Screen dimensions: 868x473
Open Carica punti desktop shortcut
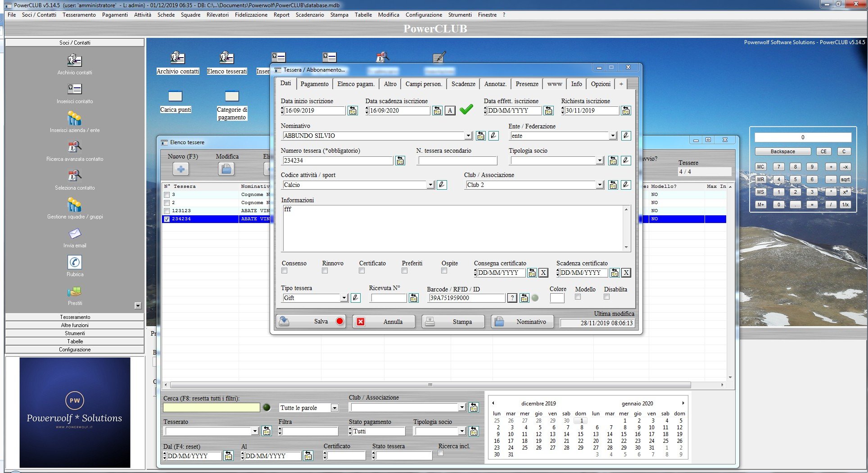click(176, 102)
